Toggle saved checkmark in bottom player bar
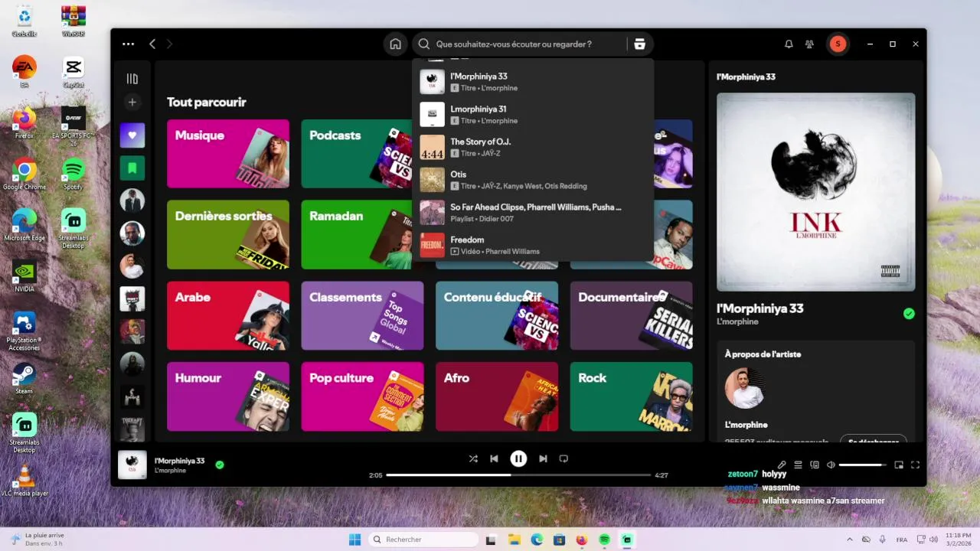Screen dimensions: 980x551 click(x=220, y=465)
